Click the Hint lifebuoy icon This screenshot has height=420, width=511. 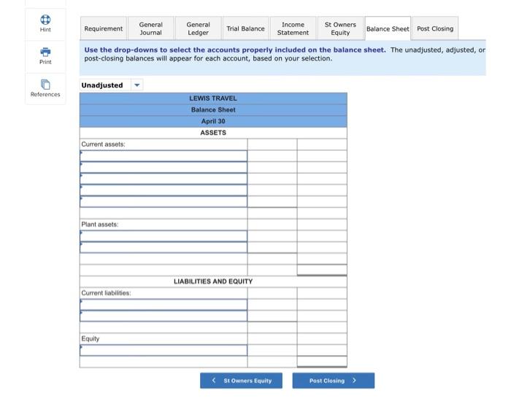(x=45, y=20)
